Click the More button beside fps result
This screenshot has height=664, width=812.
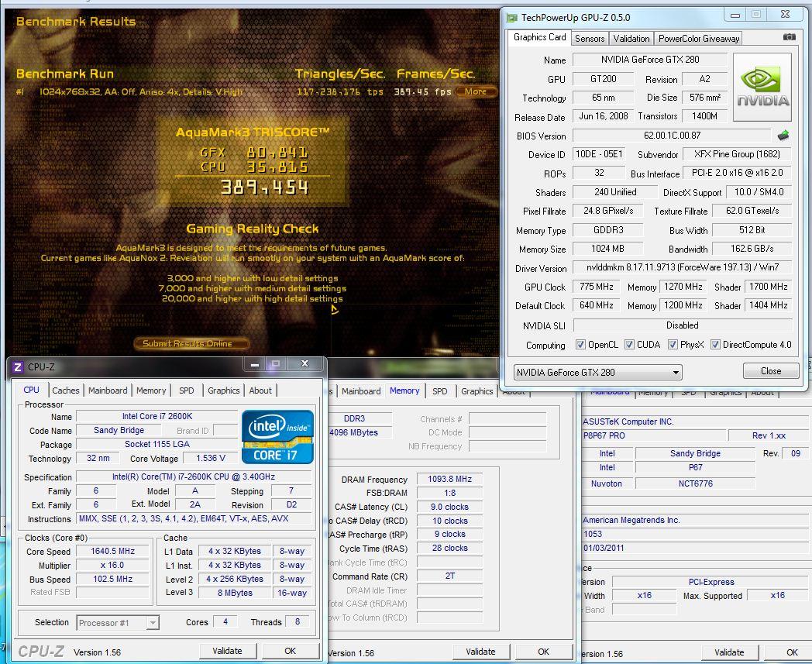476,91
